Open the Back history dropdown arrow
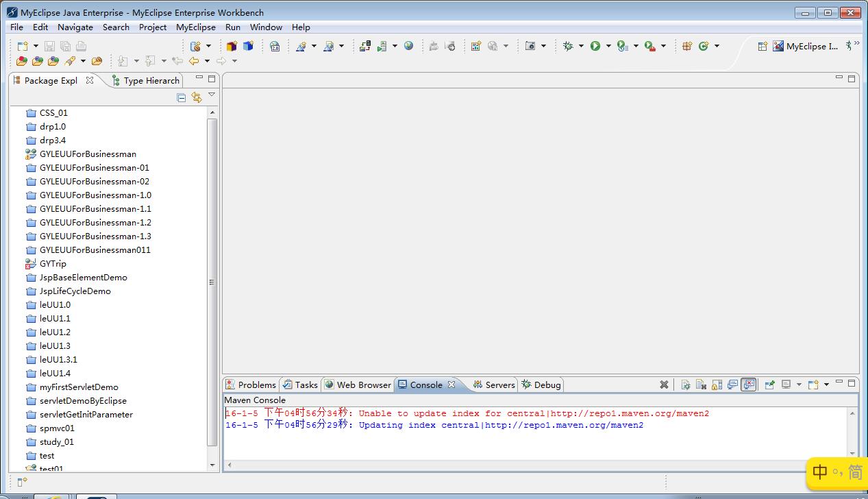This screenshot has height=499, width=868. point(207,61)
